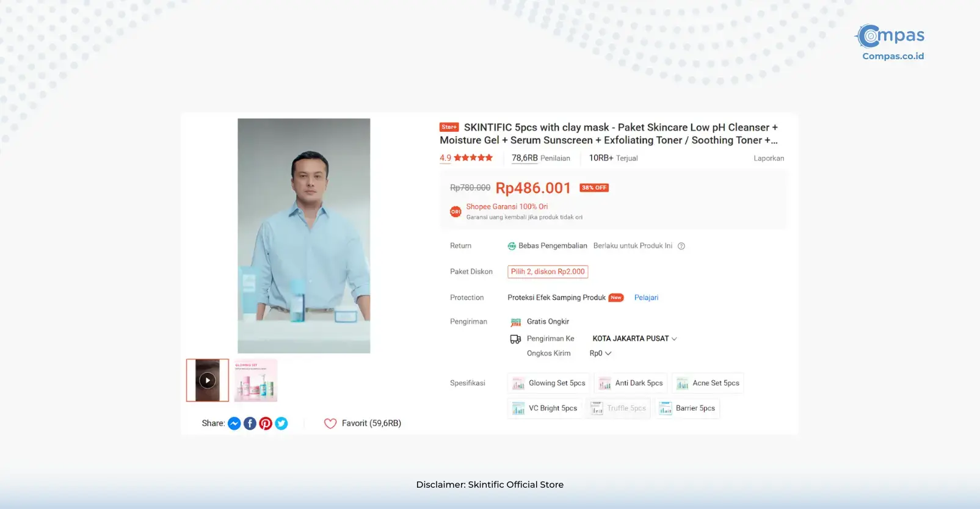980x509 pixels.
Task: Click the Star+ badge
Action: 449,127
